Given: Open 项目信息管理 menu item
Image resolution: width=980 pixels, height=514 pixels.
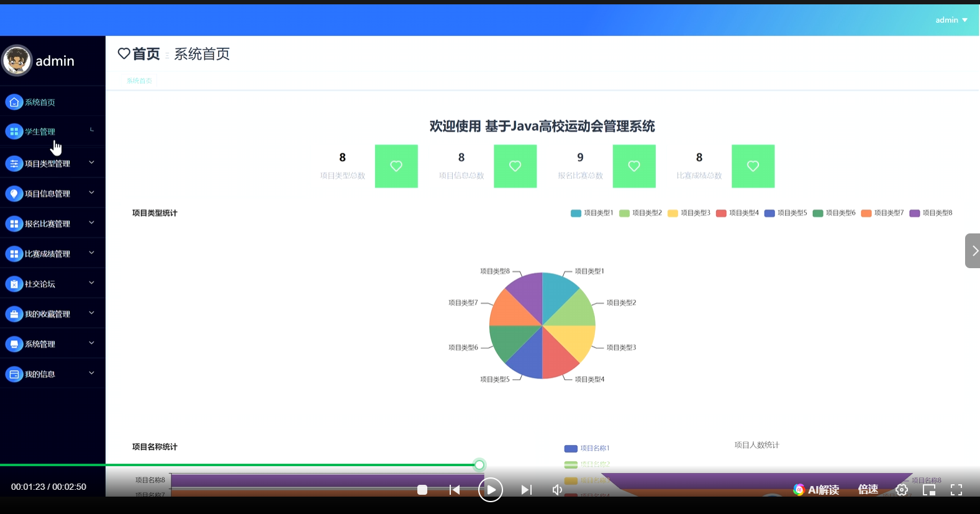Looking at the screenshot, I should 53,194.
